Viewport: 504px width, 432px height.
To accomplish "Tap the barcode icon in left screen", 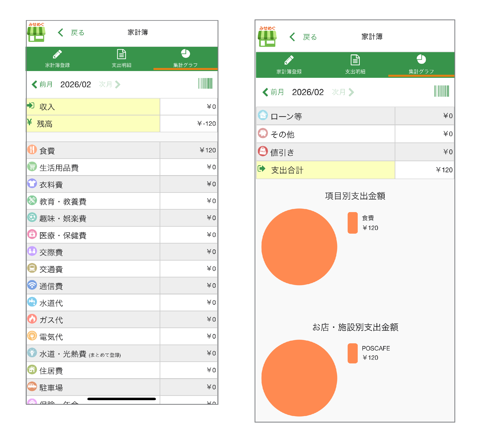I will 205,83.
